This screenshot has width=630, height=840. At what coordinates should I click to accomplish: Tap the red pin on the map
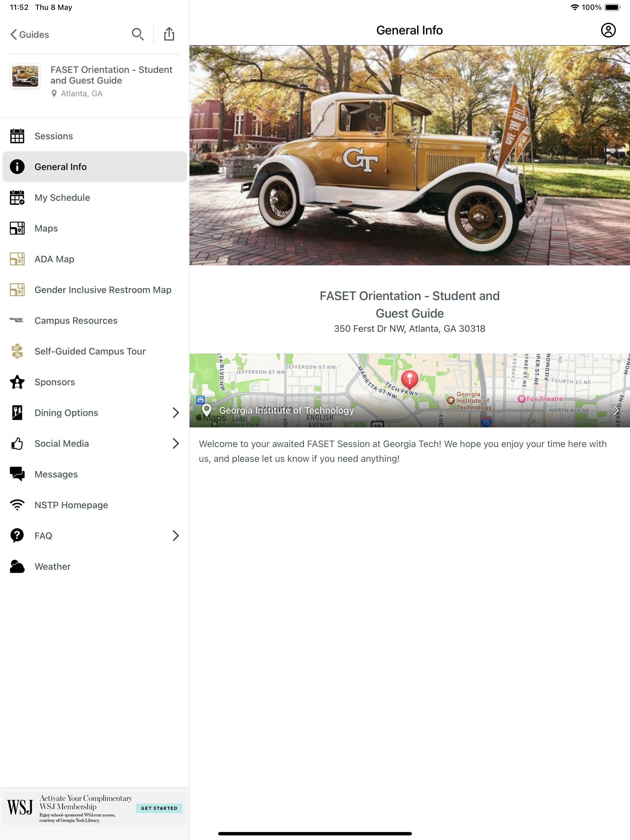tap(410, 378)
